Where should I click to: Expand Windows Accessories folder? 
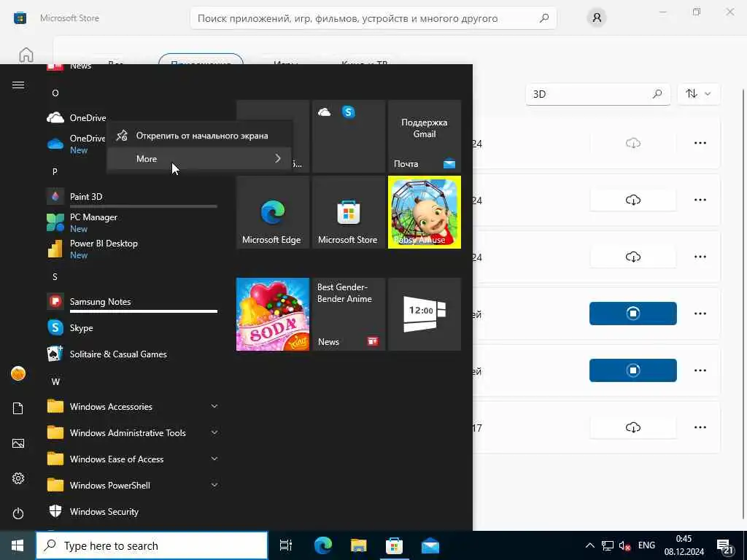(131, 406)
